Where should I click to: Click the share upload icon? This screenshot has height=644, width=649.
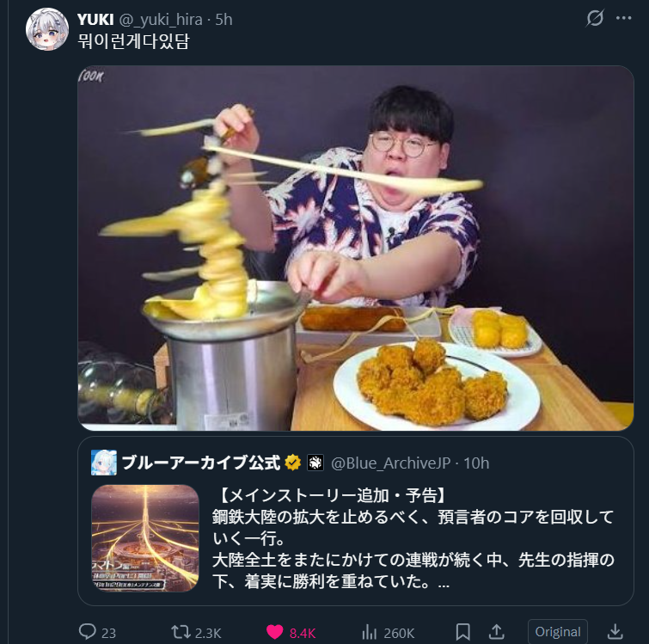497,632
